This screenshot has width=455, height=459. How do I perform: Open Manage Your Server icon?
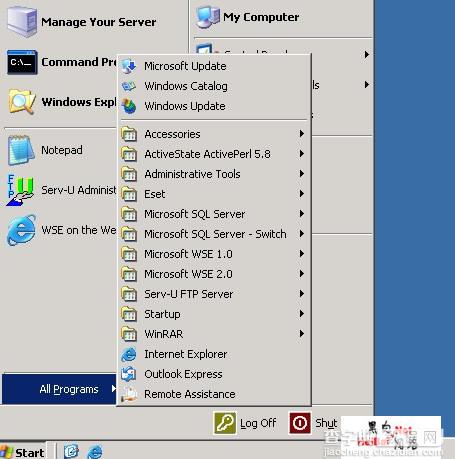click(21, 22)
